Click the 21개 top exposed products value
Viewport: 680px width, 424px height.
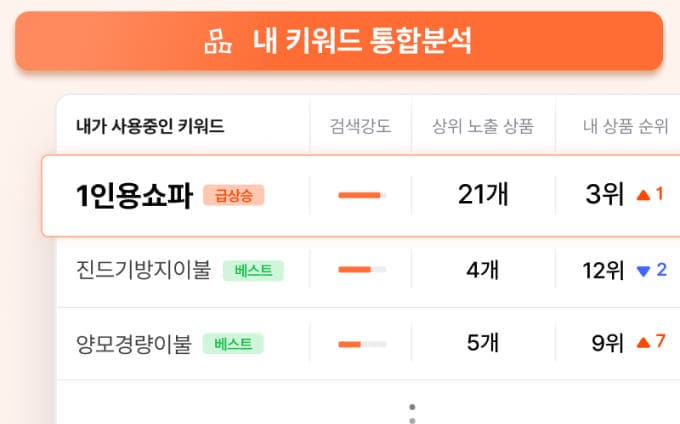click(483, 194)
